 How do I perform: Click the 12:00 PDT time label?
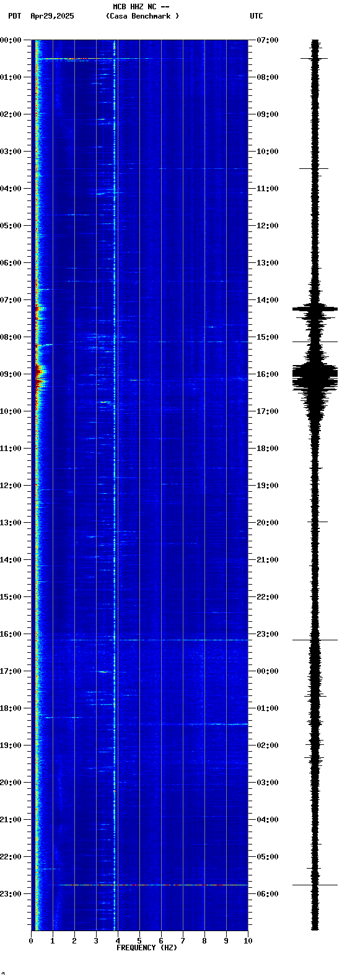[11, 486]
